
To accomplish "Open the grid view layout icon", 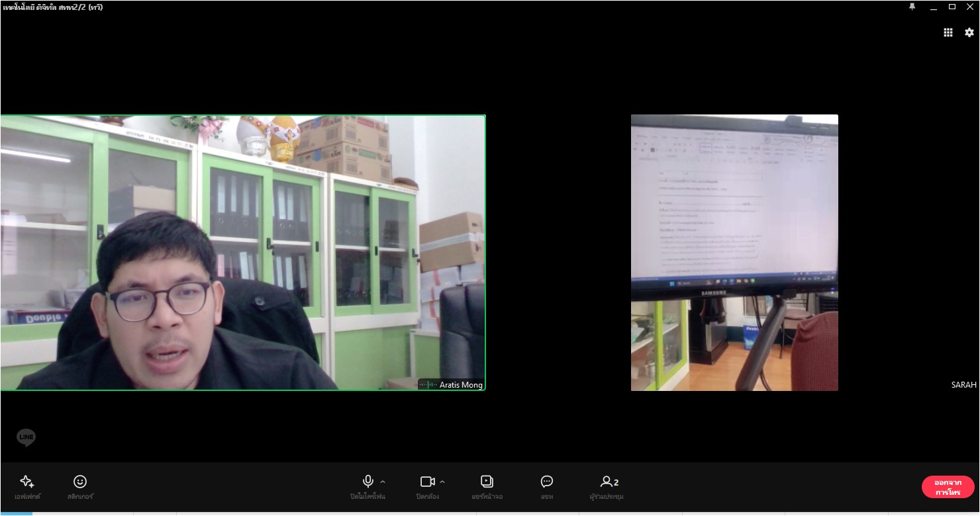I will [x=948, y=32].
